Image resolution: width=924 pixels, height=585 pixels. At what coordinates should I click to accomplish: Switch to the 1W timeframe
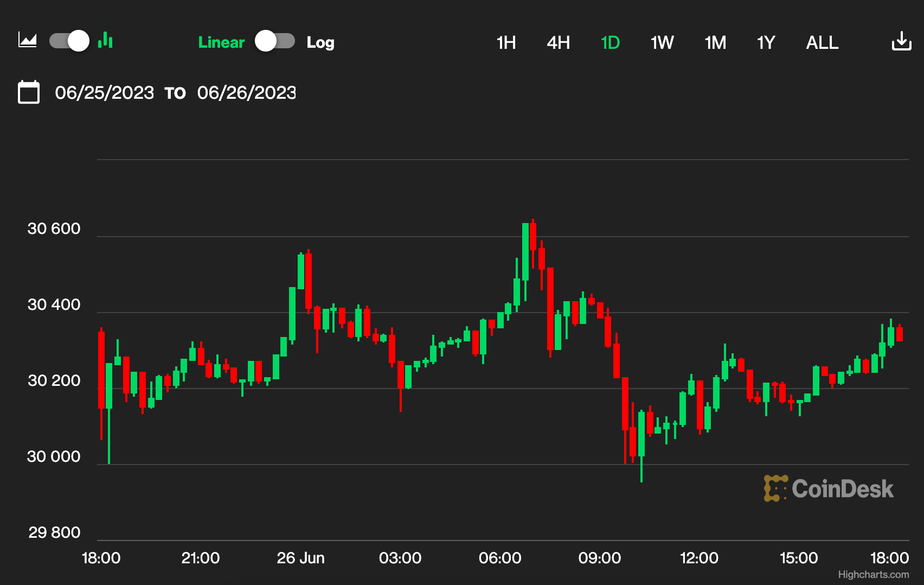coord(662,42)
